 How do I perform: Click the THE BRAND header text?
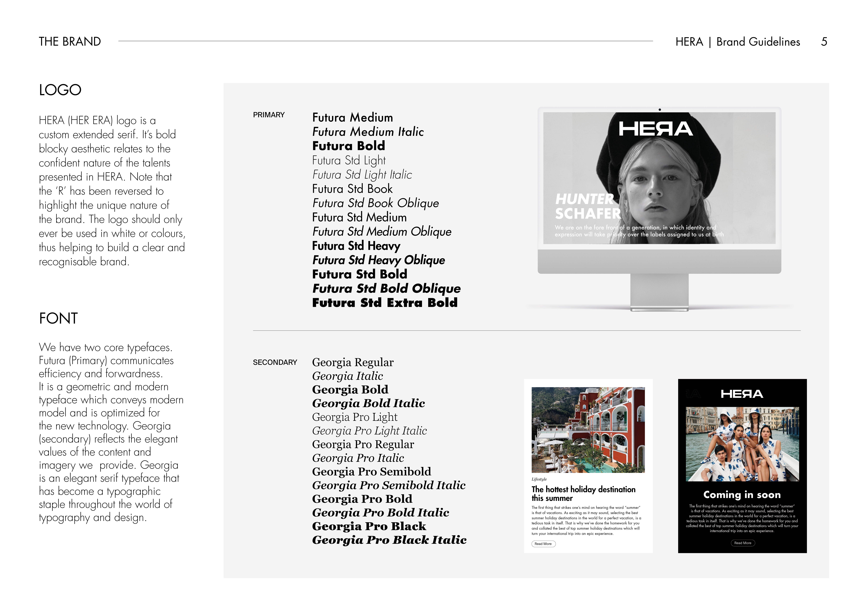tap(70, 42)
